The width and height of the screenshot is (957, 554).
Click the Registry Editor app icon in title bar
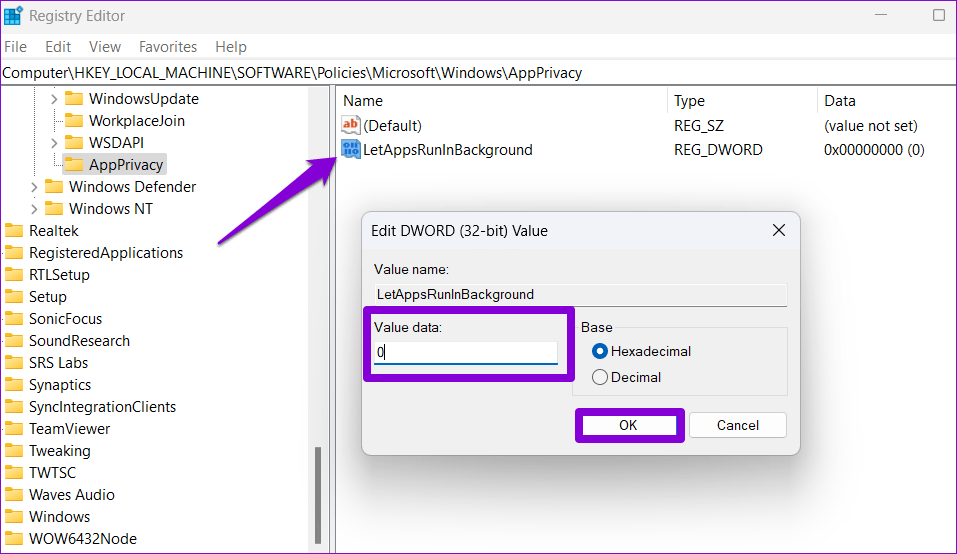pos(13,15)
